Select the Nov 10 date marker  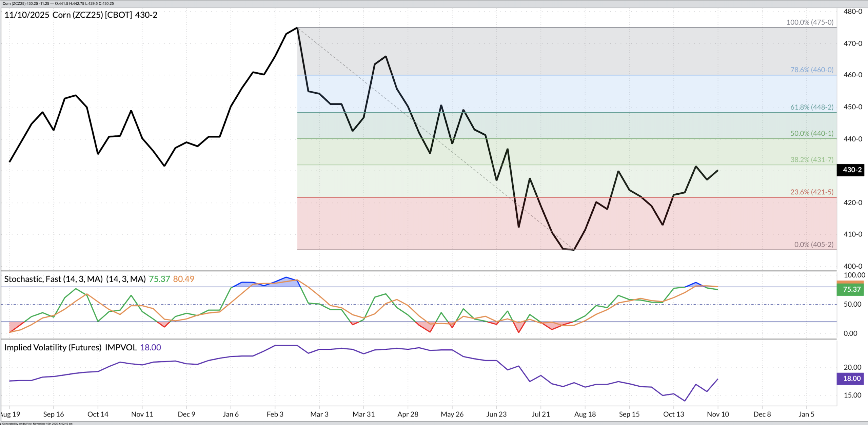717,414
